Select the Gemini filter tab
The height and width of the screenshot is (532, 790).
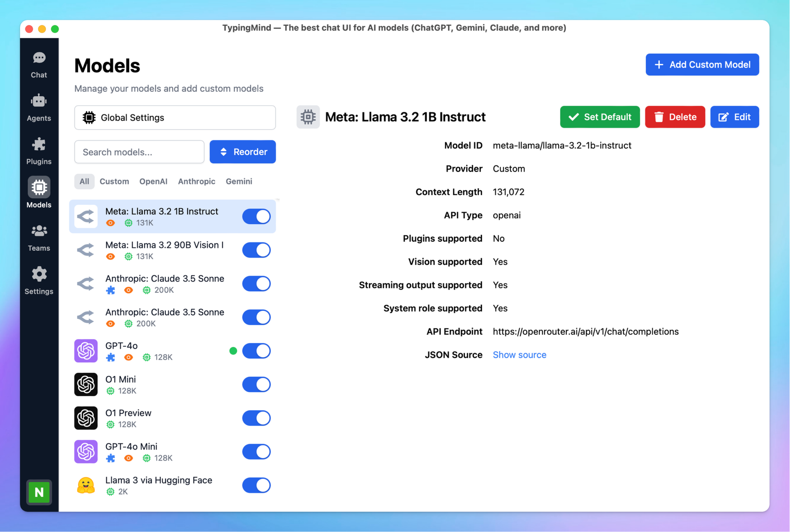click(x=239, y=181)
